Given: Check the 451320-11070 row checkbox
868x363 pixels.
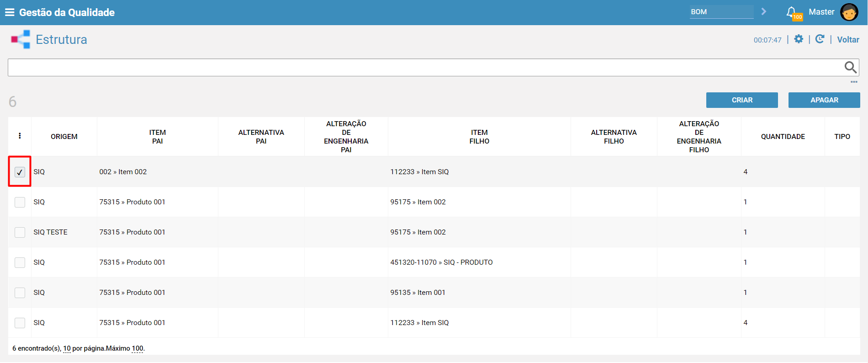Looking at the screenshot, I should coord(20,262).
